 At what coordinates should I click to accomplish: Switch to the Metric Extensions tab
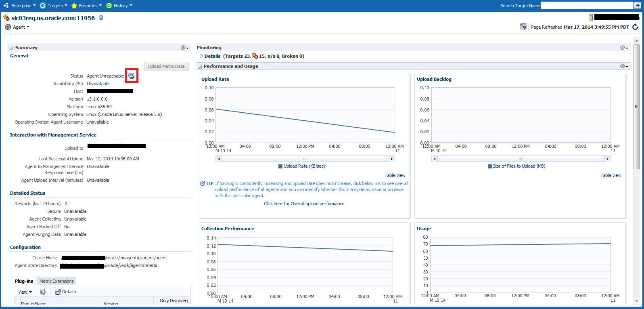(x=56, y=281)
